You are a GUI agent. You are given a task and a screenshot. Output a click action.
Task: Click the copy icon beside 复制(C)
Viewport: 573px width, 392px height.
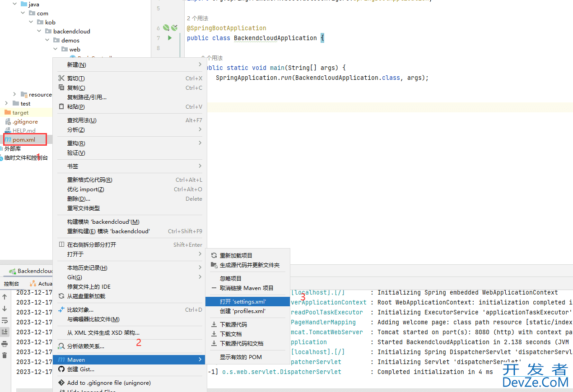(x=62, y=88)
